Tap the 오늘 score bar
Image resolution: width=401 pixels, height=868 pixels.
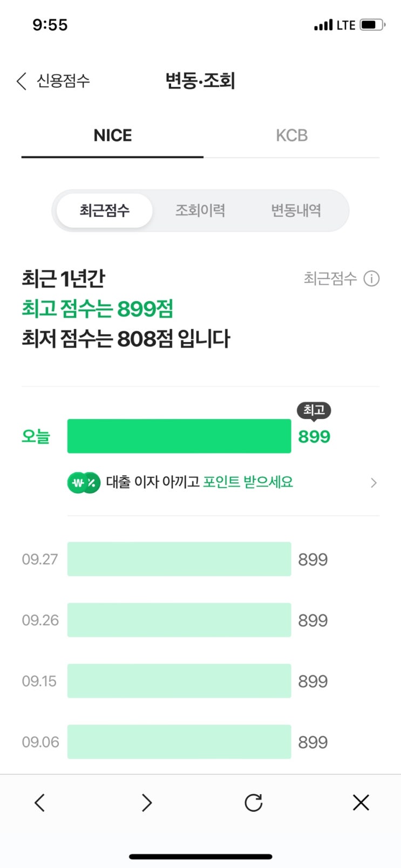coord(179,436)
